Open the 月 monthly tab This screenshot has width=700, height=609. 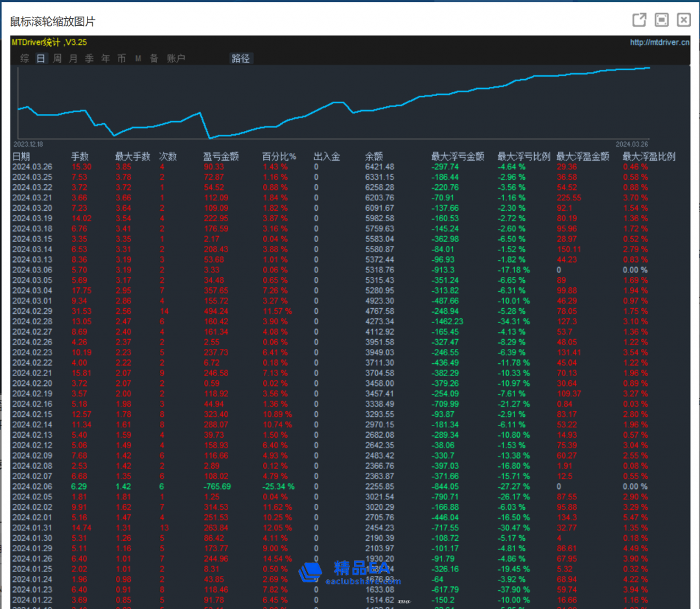coord(73,58)
